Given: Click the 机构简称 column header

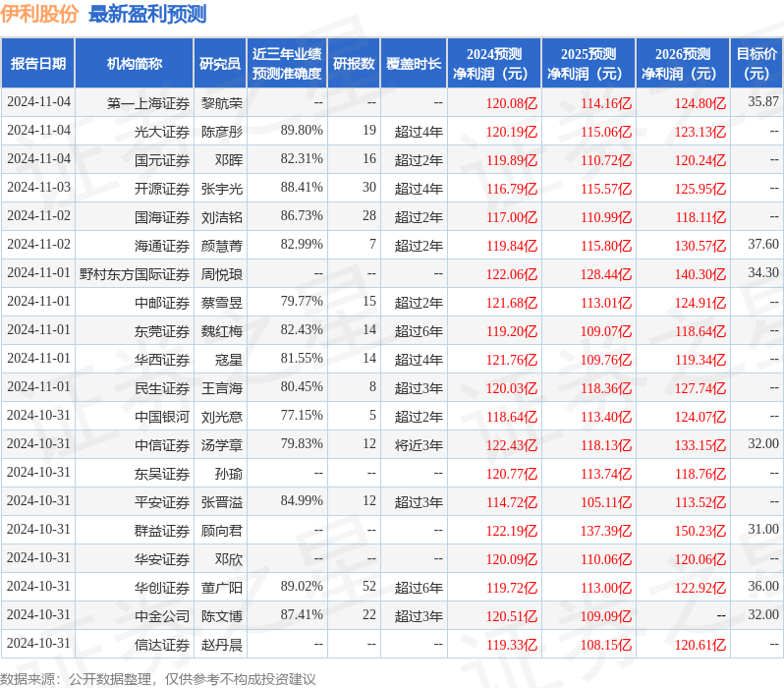Looking at the screenshot, I should pos(134,64).
